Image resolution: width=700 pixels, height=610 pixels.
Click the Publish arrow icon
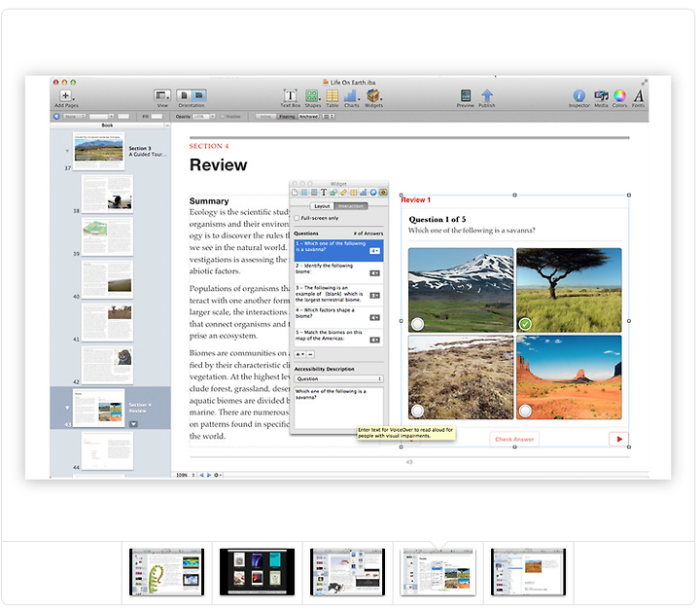pos(487,95)
